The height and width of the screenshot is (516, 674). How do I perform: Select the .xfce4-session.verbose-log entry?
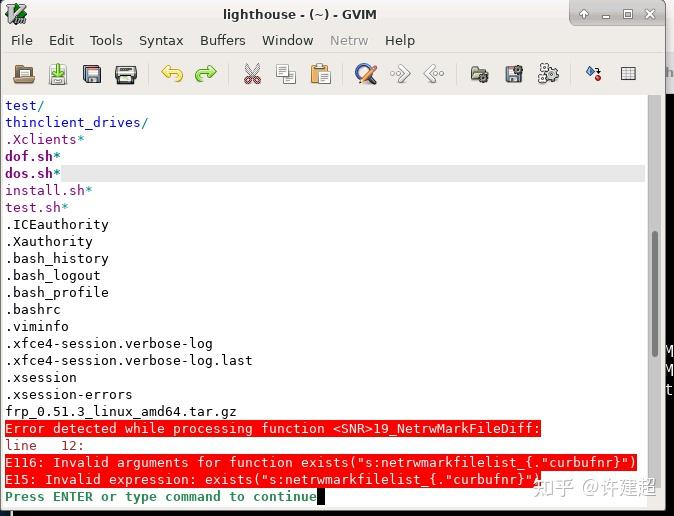109,344
